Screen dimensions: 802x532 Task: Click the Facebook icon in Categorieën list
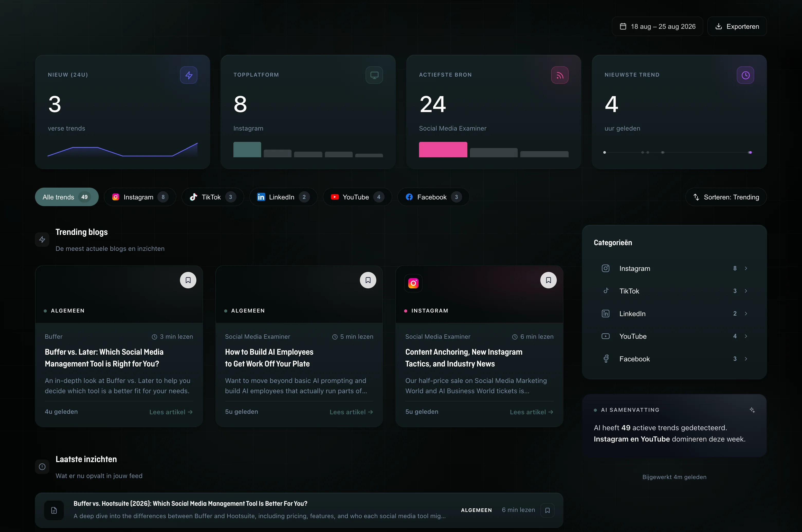coord(606,359)
